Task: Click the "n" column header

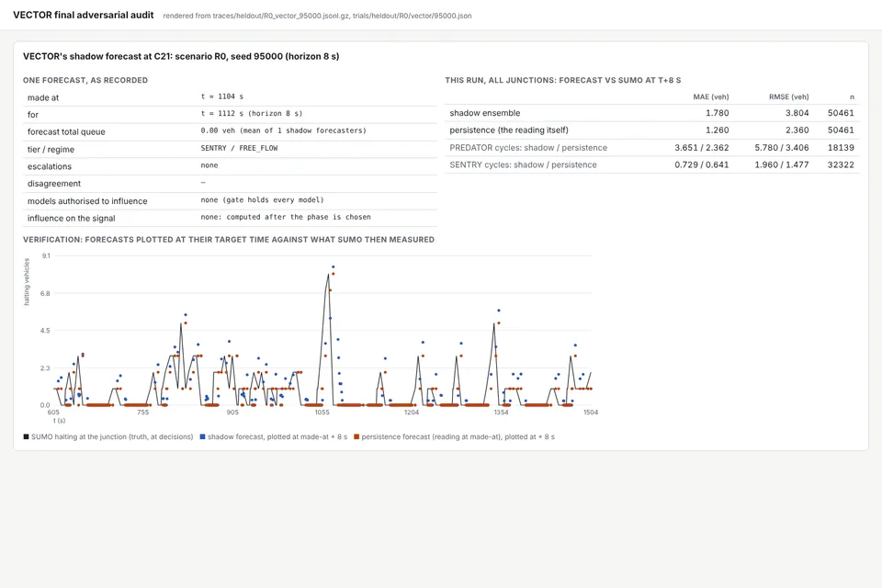Action: pos(852,96)
